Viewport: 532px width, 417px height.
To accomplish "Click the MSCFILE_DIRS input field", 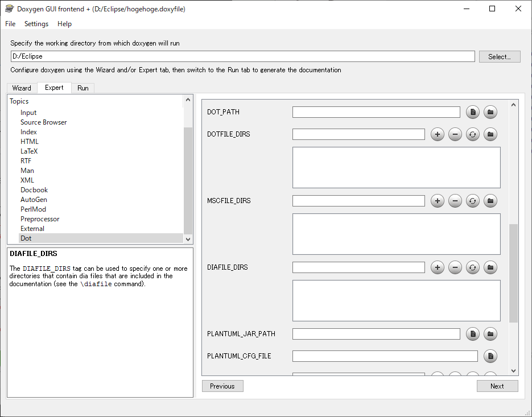I will (x=358, y=201).
